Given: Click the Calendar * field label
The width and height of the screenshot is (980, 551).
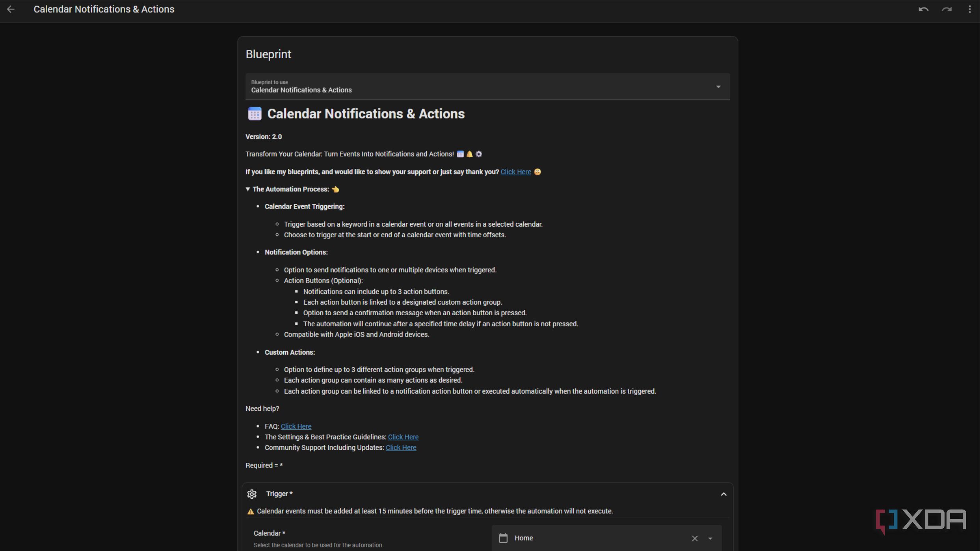Looking at the screenshot, I should 269,533.
